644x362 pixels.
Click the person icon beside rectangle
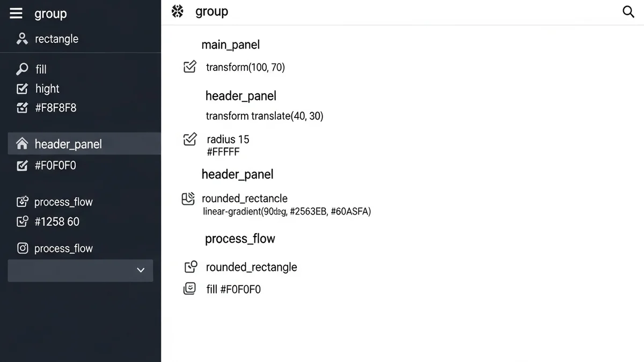[x=22, y=39]
